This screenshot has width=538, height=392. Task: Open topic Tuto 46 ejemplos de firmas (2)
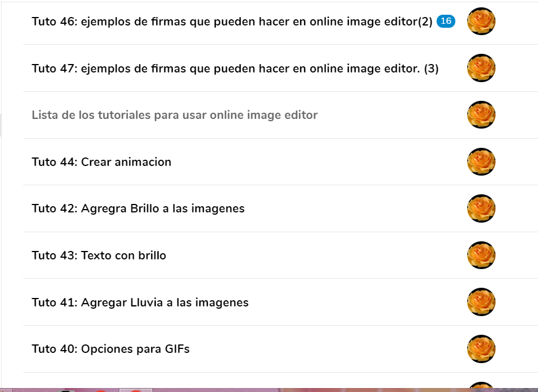(232, 22)
